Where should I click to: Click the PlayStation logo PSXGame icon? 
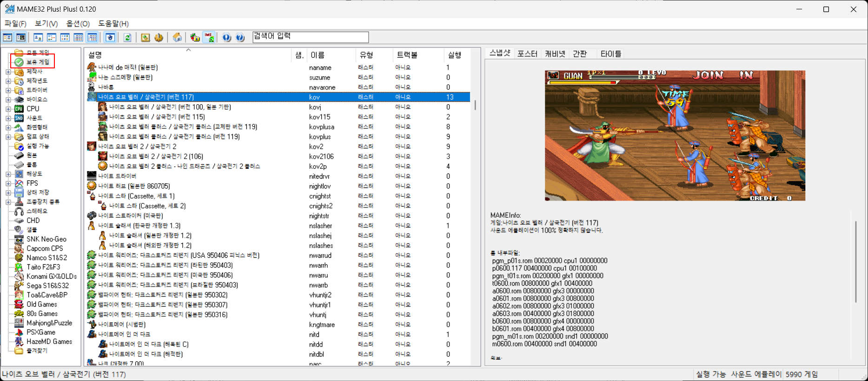19,332
